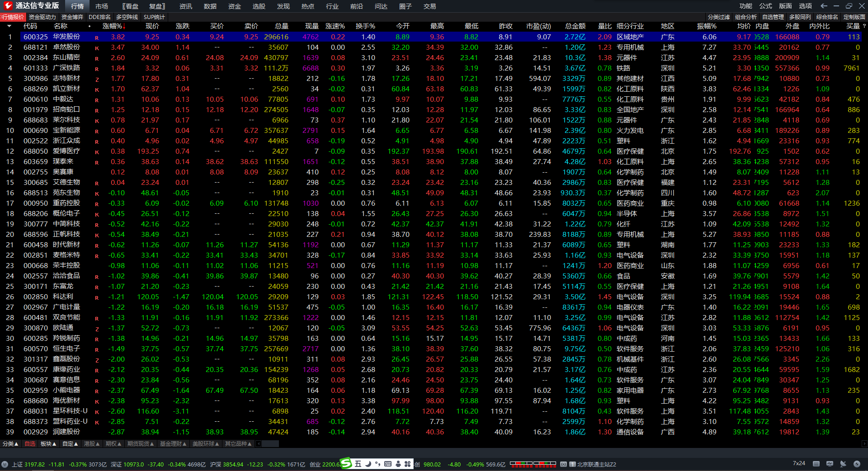This screenshot has height=471, width=868.
Task: Click the back arrow in title bar
Action: (x=824, y=6)
